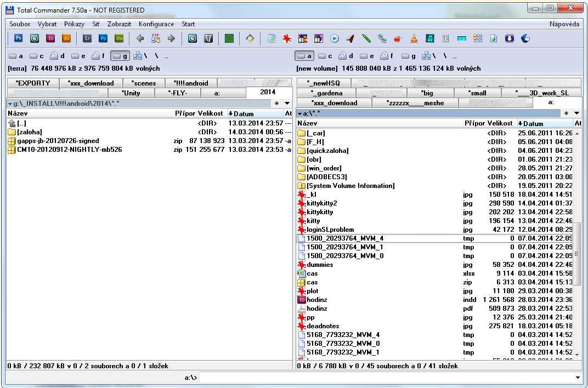Open the notepad toolbar icon
The width and height of the screenshot is (588, 388).
pos(271,38)
